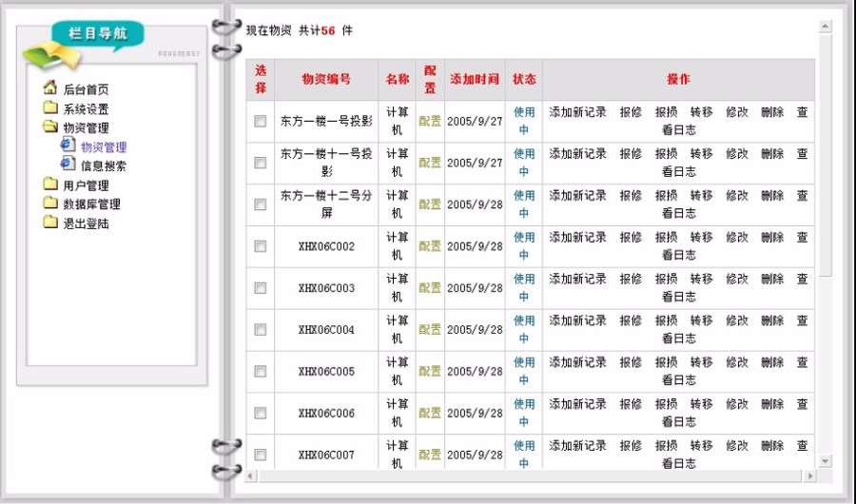Click 报修 in the 东方一楼十一号投影 row
Screen dimensions: 856x504
[x=631, y=153]
